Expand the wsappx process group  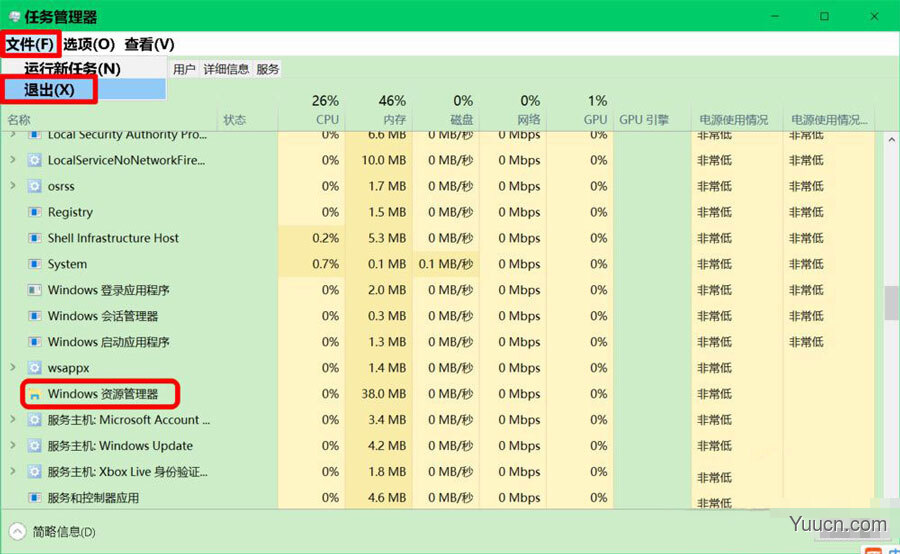pos(13,367)
